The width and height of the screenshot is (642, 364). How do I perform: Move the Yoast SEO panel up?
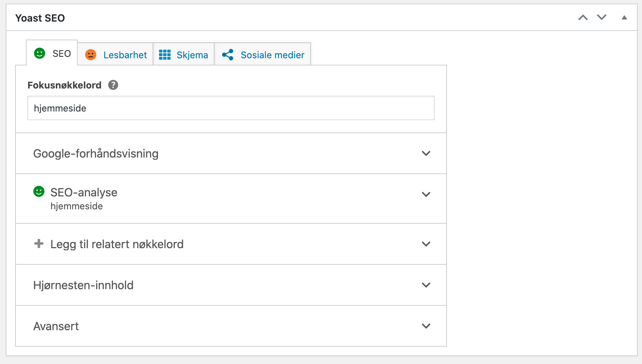point(583,18)
